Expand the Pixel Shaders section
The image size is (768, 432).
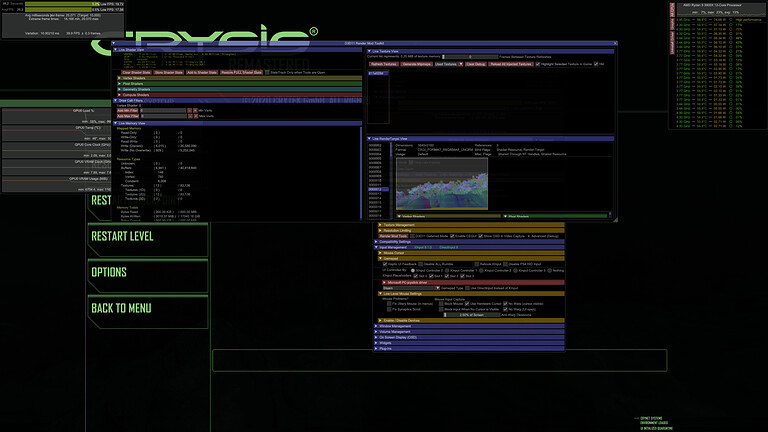[240, 84]
